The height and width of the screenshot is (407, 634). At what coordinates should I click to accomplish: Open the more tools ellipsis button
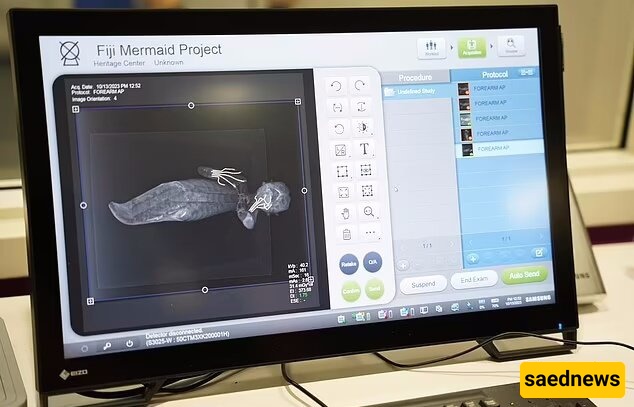(x=370, y=234)
